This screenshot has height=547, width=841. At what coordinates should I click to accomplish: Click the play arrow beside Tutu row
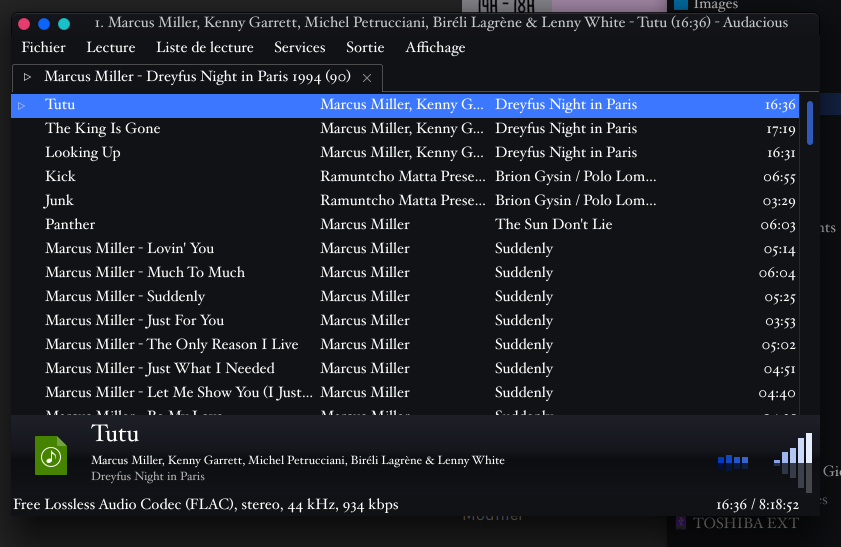21,106
